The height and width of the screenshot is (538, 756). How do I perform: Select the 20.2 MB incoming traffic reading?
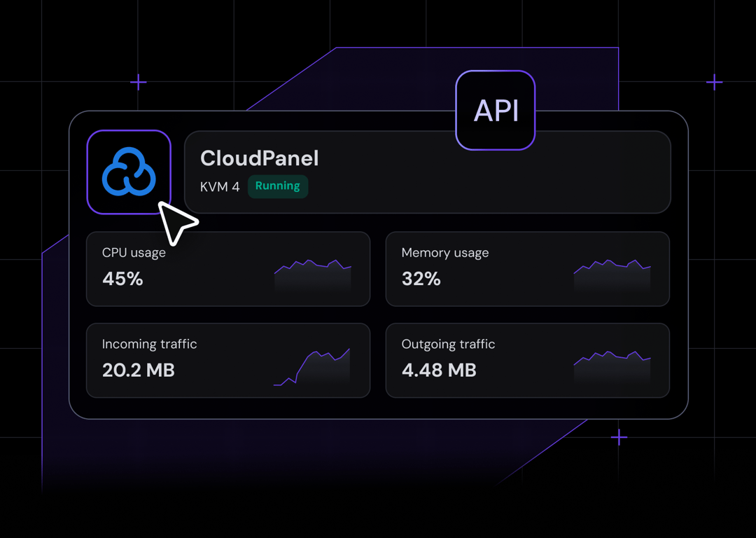[138, 371]
